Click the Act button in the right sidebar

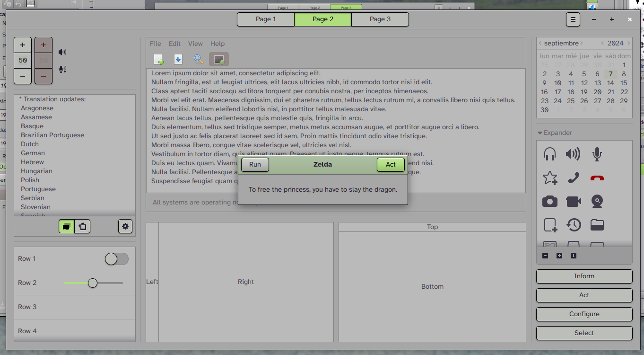(584, 295)
